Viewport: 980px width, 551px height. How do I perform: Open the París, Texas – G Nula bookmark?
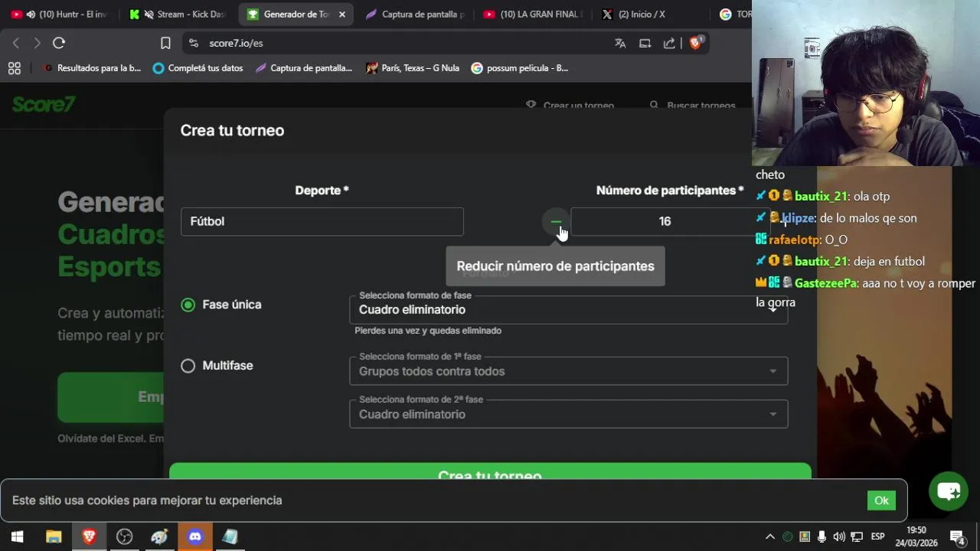click(x=413, y=68)
